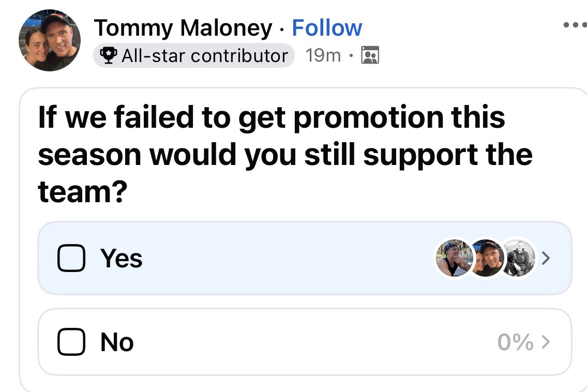This screenshot has height=392, width=587.
Task: Click the trophy icon in contributor badge
Action: [108, 56]
